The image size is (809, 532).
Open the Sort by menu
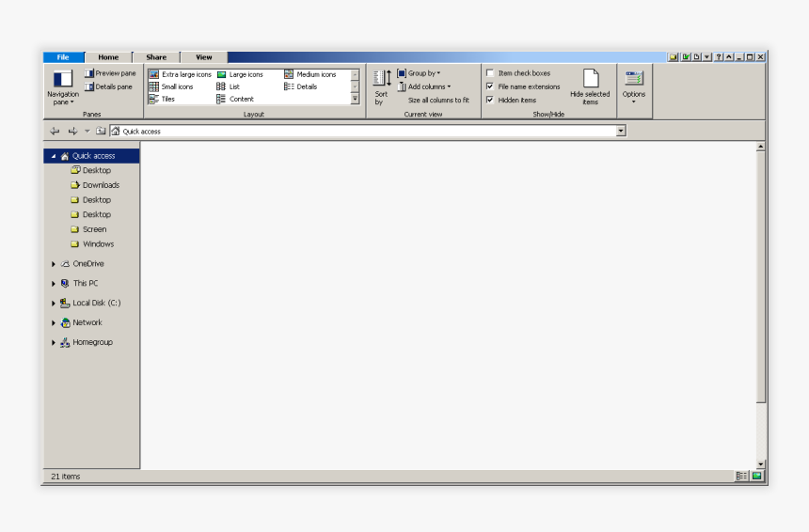pyautogui.click(x=382, y=87)
